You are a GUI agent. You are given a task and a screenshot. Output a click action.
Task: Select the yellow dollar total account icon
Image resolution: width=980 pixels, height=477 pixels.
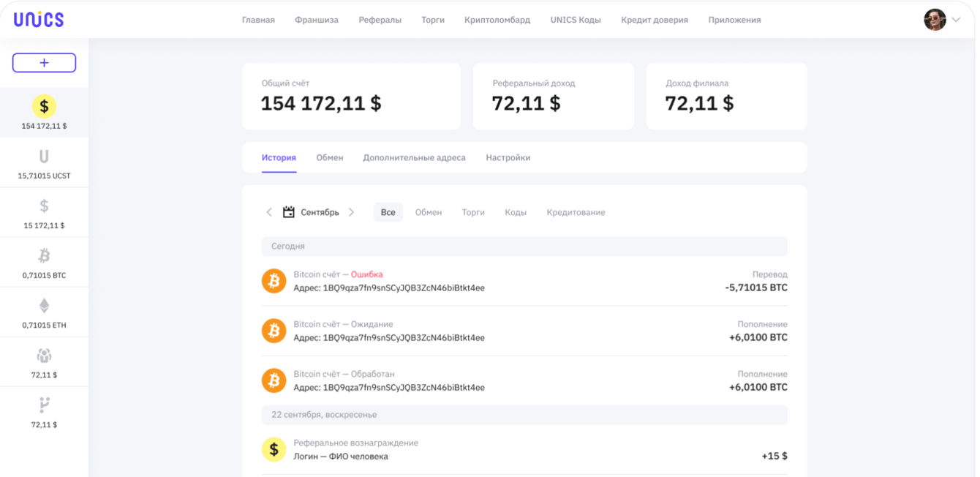(44, 107)
